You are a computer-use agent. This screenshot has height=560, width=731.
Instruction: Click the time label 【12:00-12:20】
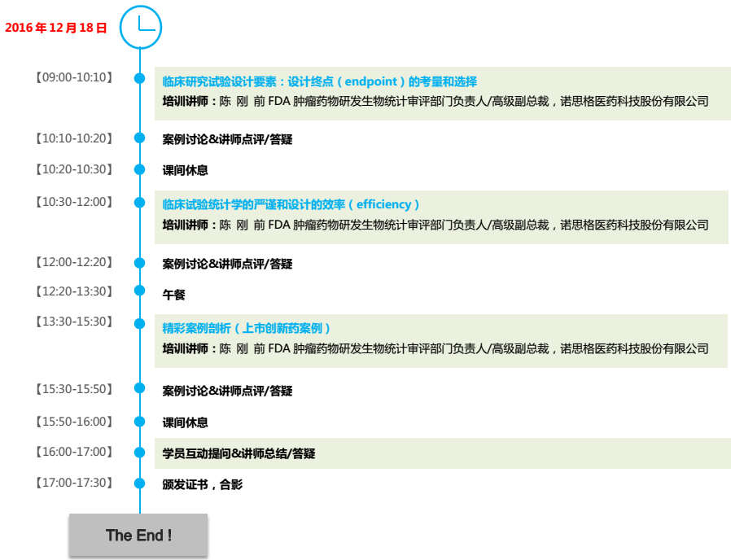pos(75,262)
